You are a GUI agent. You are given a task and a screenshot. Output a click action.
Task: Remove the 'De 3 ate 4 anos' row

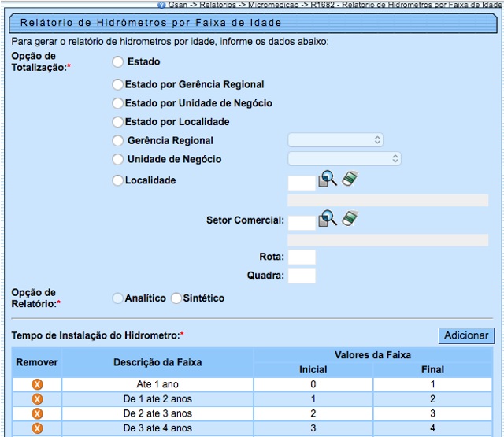37,428
